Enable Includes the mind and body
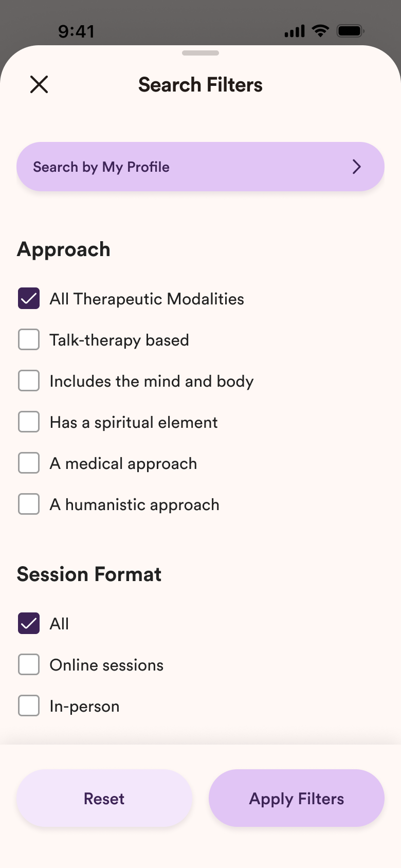 (x=29, y=381)
